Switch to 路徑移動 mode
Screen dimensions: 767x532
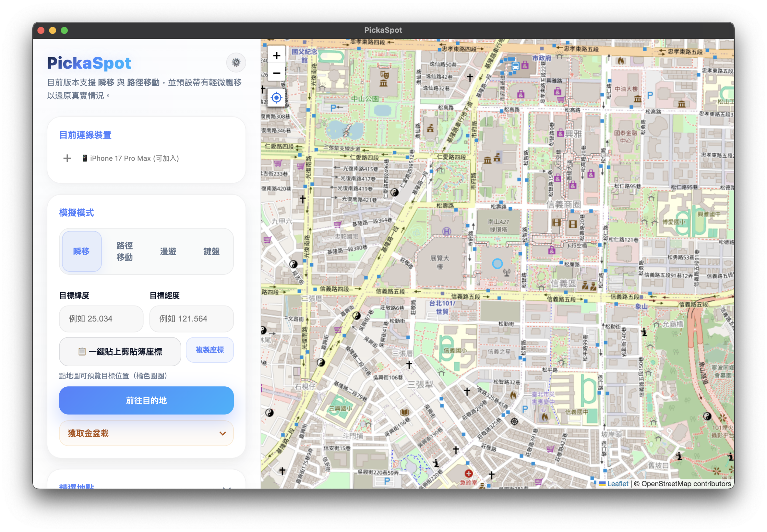pyautogui.click(x=125, y=251)
